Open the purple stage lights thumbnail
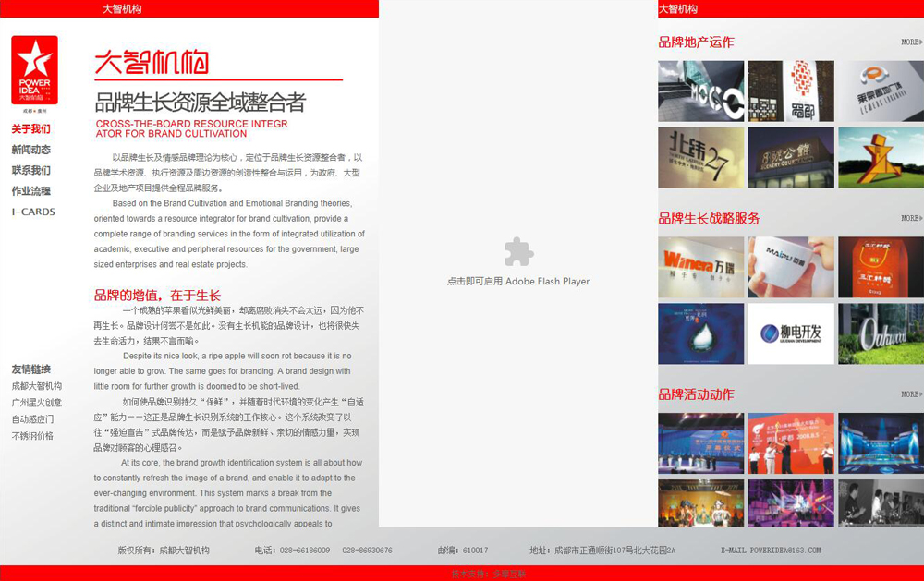Image resolution: width=924 pixels, height=581 pixels. tap(791, 503)
